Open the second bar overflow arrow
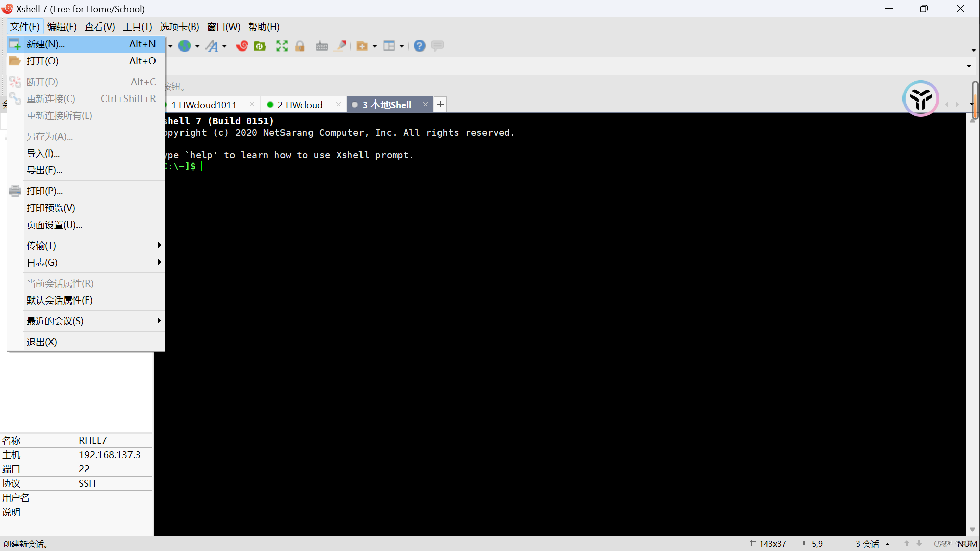Viewport: 980px width, 551px height. [969, 66]
